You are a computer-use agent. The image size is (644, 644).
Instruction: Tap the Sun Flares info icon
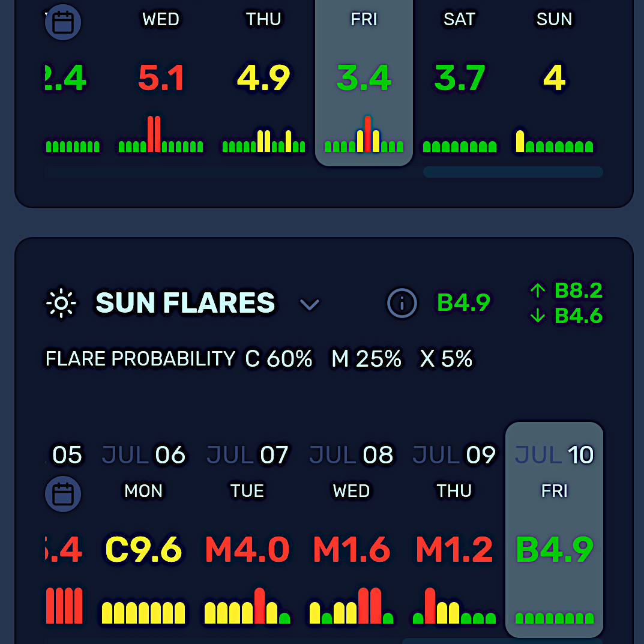402,303
